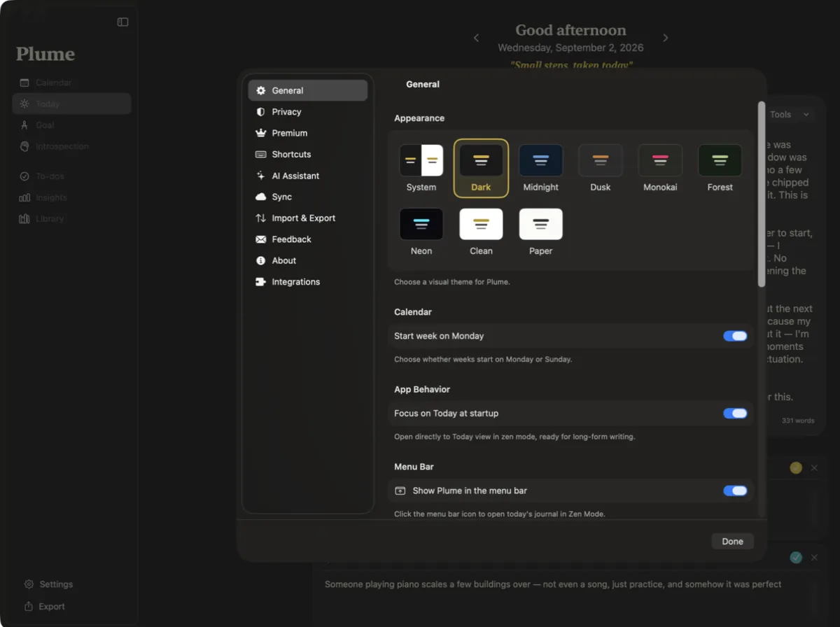Dismiss the teal-badged card with its X

click(814, 557)
